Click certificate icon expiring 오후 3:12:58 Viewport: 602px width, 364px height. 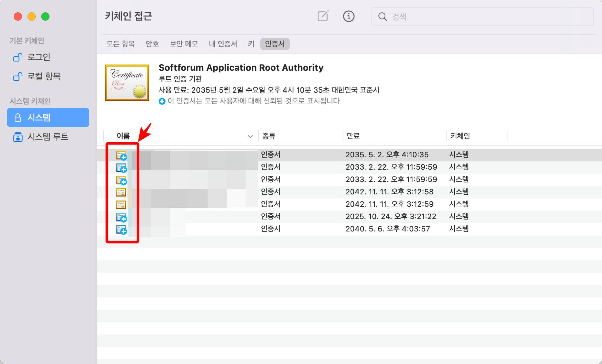[121, 192]
